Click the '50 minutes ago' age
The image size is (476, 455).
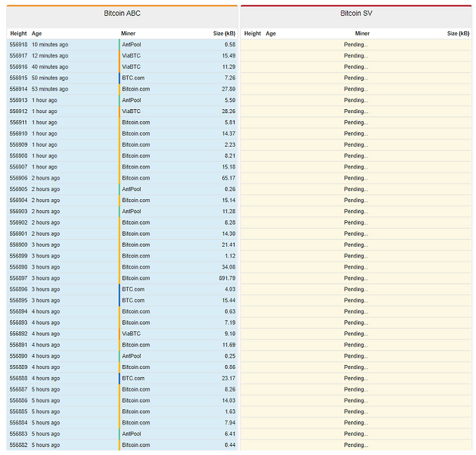pos(50,78)
